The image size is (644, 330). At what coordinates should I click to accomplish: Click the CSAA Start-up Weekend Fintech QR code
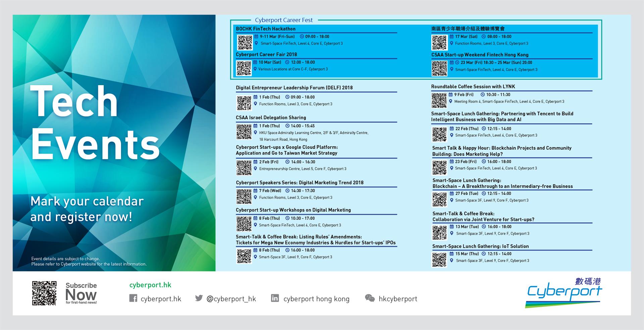[x=439, y=68]
